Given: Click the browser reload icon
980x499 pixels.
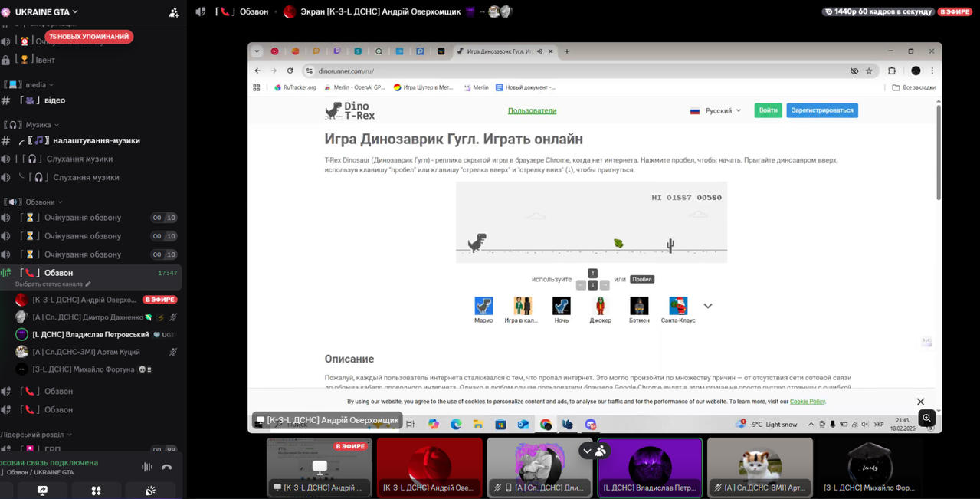Looking at the screenshot, I should (x=290, y=71).
